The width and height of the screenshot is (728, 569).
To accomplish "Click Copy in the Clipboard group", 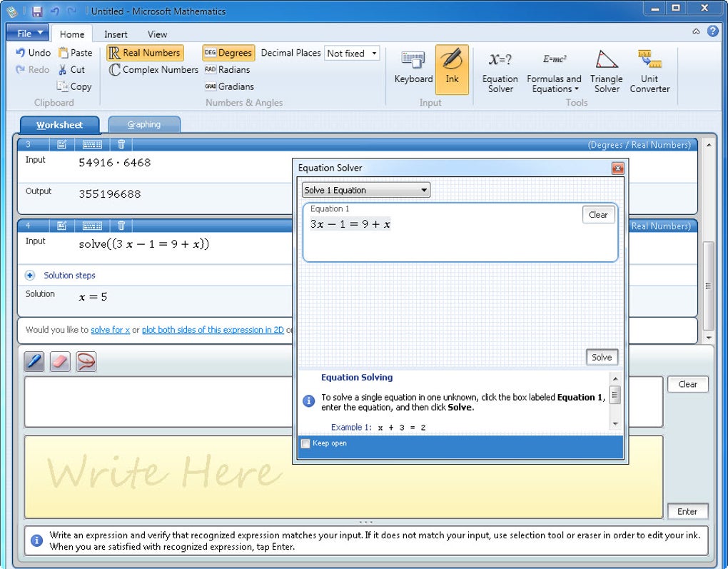I will click(x=74, y=86).
